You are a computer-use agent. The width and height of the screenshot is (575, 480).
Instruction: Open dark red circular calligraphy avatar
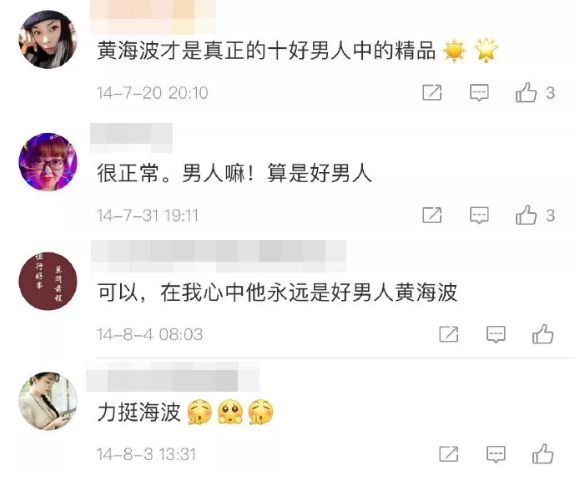pos(48,281)
